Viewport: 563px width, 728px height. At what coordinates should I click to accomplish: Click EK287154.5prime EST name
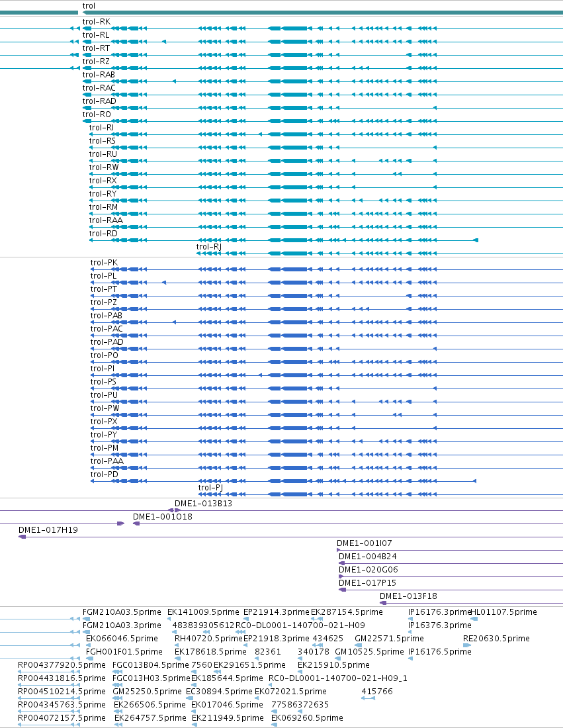coord(347,612)
